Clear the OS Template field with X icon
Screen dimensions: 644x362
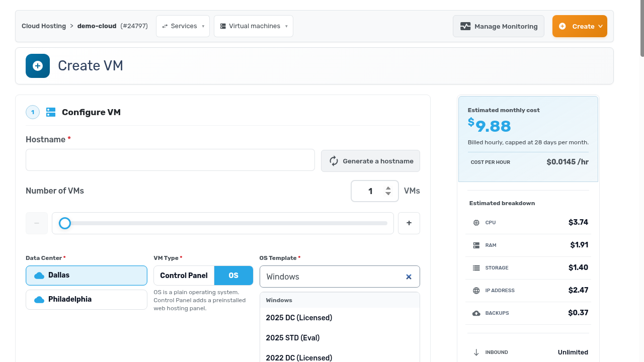point(409,277)
